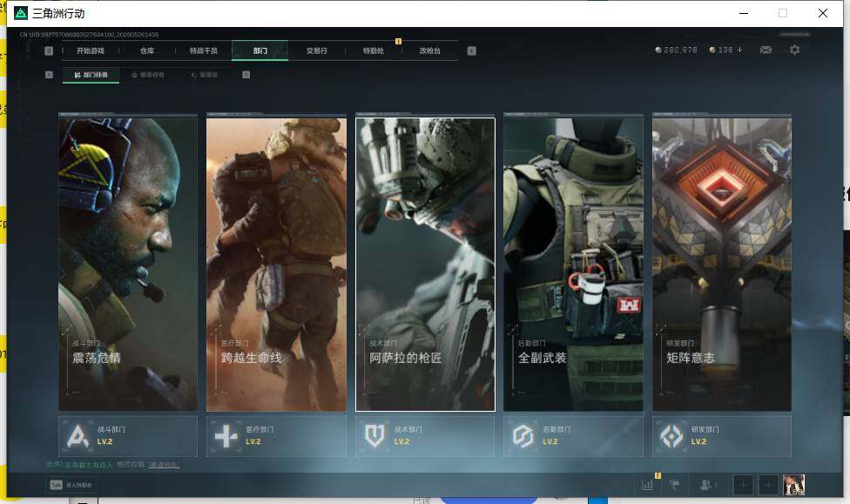The width and height of the screenshot is (850, 504).
Task: Click the key icon right of sub-tabs
Action: click(x=246, y=75)
